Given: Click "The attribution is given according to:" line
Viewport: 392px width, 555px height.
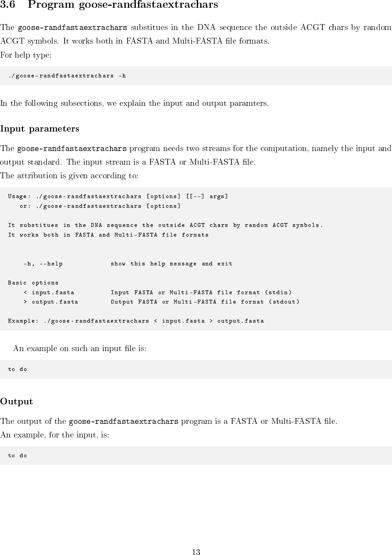Looking at the screenshot, I should tap(69, 176).
